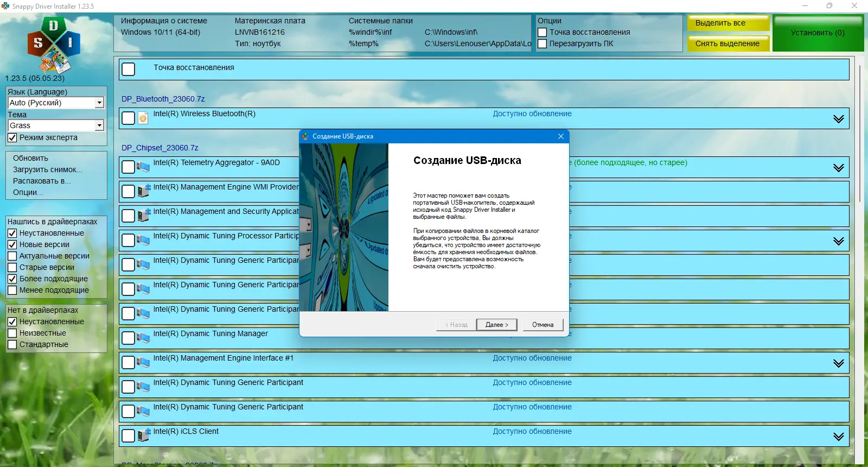Click the wizard side image in the dialog
Image resolution: width=868 pixels, height=467 pixels.
click(344, 227)
